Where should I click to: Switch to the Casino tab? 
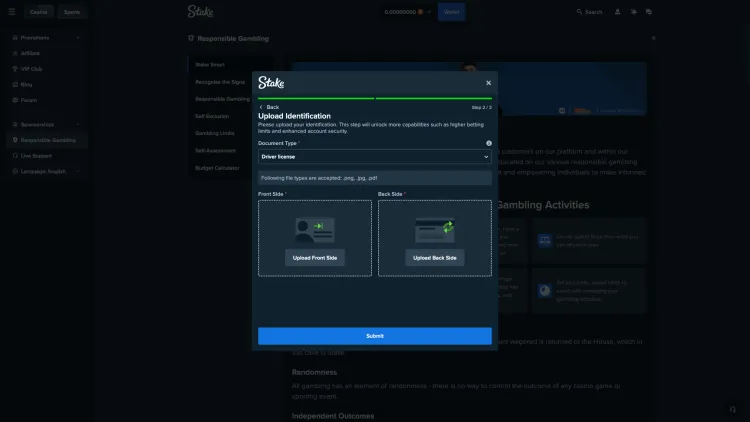38,12
